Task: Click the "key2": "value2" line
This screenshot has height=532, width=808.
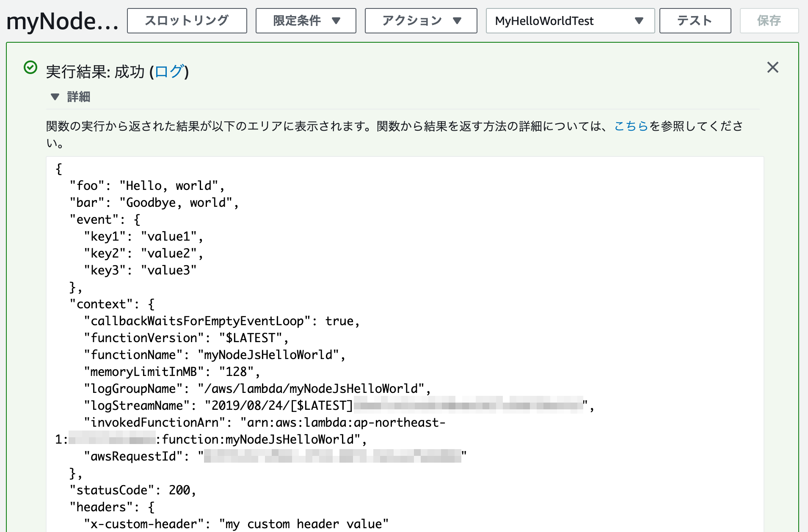Action: (143, 253)
